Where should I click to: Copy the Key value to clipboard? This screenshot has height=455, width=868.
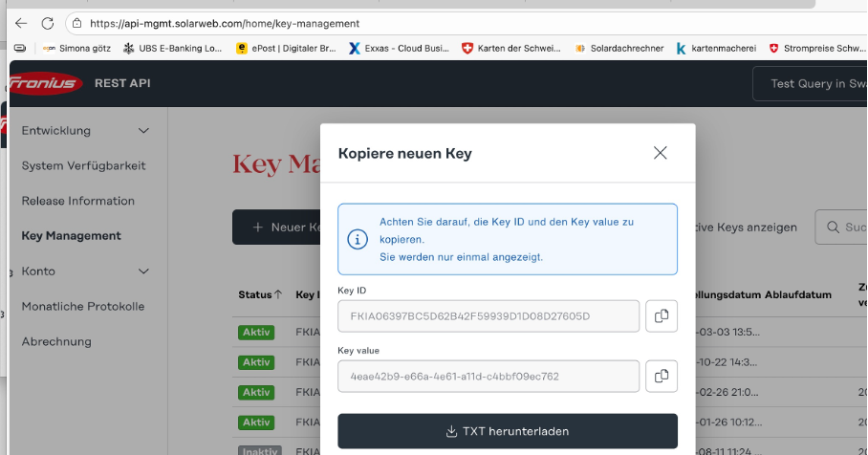(661, 376)
